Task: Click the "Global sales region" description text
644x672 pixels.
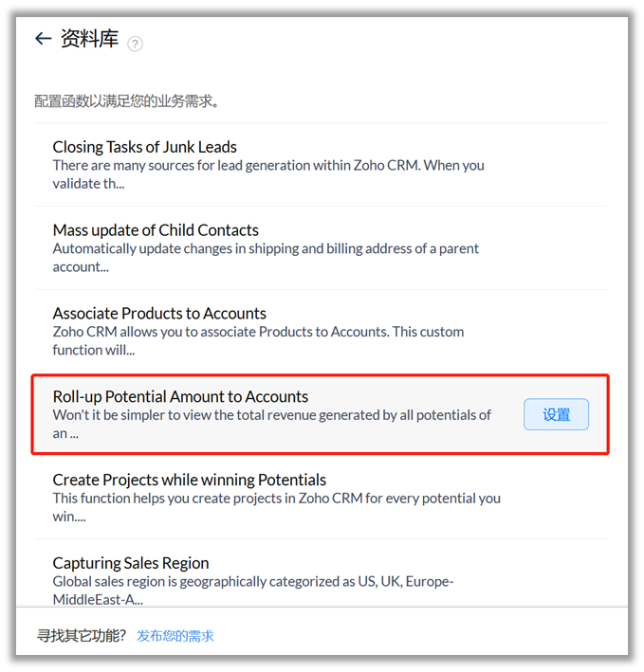Action: pyautogui.click(x=252, y=590)
